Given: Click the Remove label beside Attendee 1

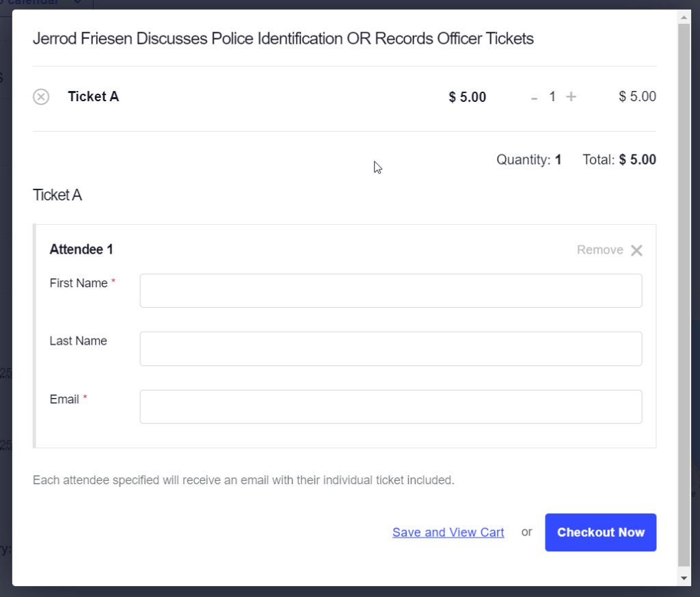Looking at the screenshot, I should click(x=600, y=250).
